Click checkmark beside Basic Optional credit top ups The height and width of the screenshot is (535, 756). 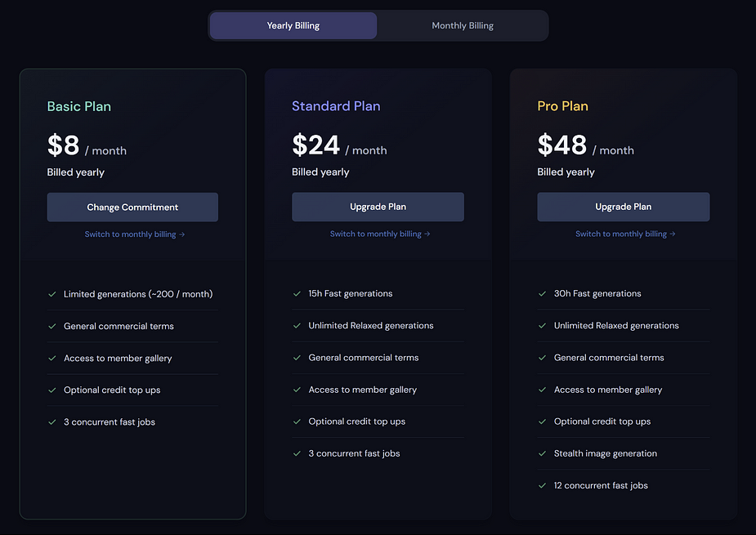(x=52, y=390)
